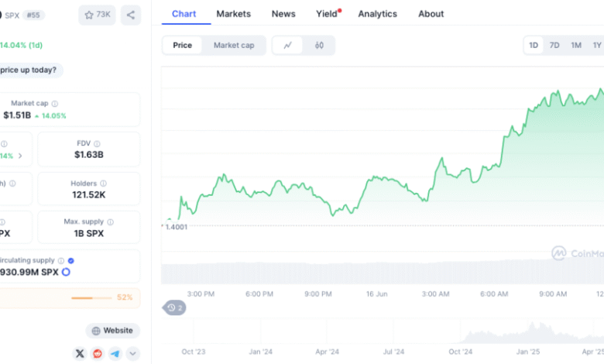
Task: Expand more social links chevron
Action: (x=132, y=353)
